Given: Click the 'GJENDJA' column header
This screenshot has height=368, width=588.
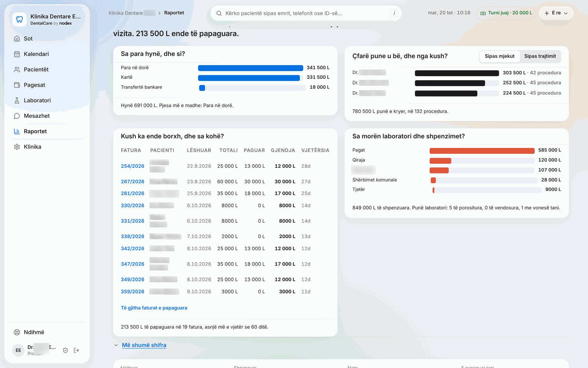Looking at the screenshot, I should [283, 151].
